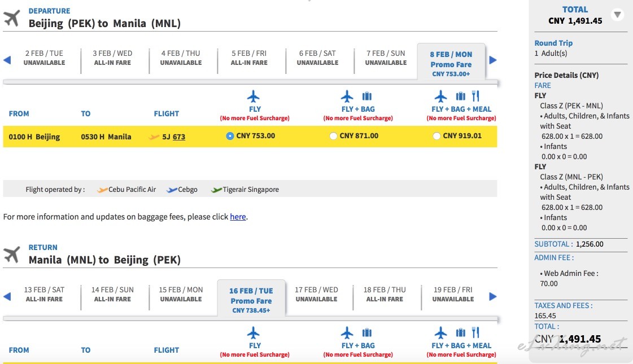Click the FLY + BAG icon in return section
The width and height of the screenshot is (633, 364).
357,333
